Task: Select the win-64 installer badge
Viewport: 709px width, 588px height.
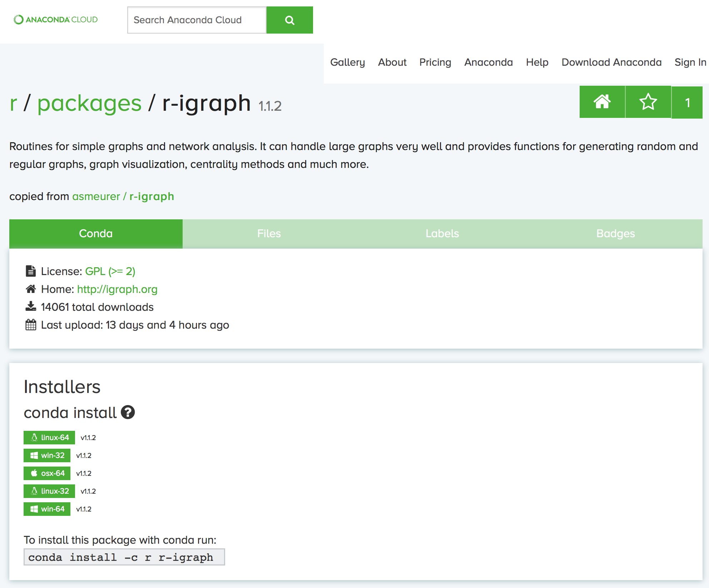Action: pyautogui.click(x=47, y=509)
